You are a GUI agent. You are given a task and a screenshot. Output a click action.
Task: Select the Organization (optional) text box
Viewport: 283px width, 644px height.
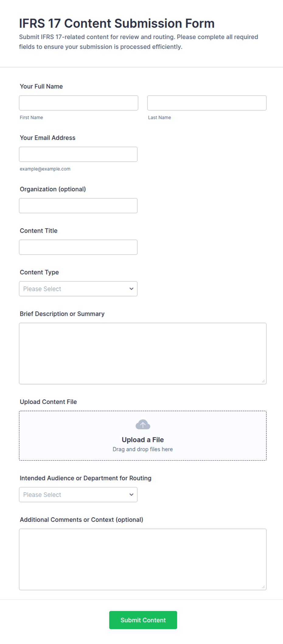tap(78, 206)
